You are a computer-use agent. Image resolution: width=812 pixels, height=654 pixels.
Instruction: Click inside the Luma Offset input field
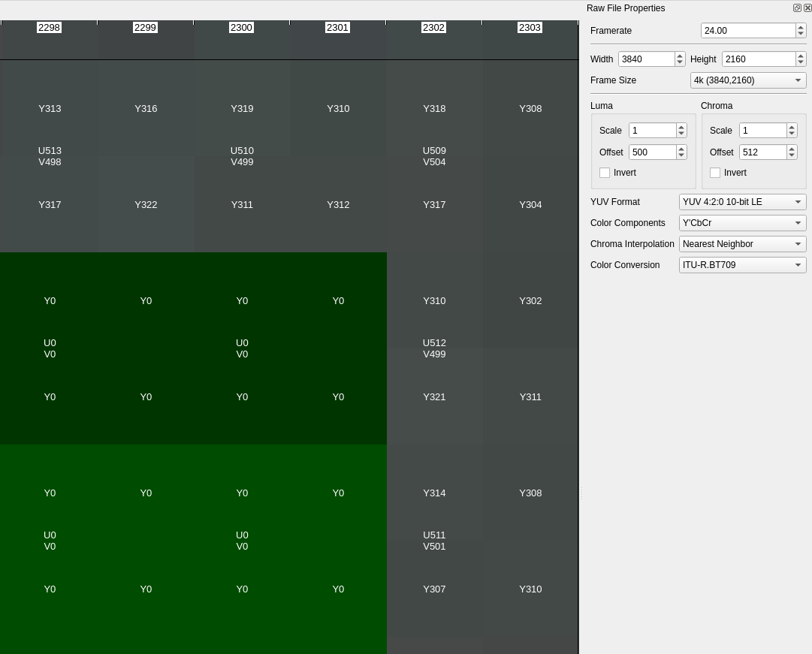point(650,152)
